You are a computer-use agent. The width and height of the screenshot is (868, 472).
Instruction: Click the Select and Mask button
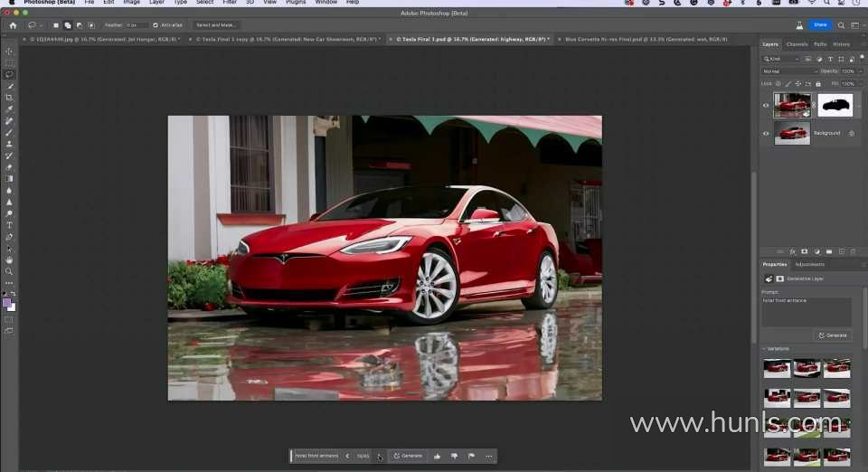217,25
